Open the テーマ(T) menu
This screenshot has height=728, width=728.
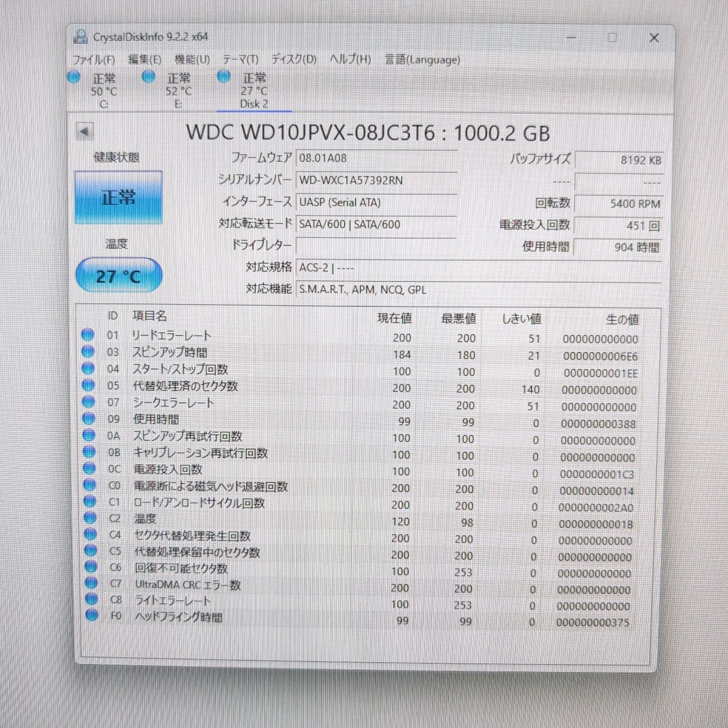(x=240, y=59)
